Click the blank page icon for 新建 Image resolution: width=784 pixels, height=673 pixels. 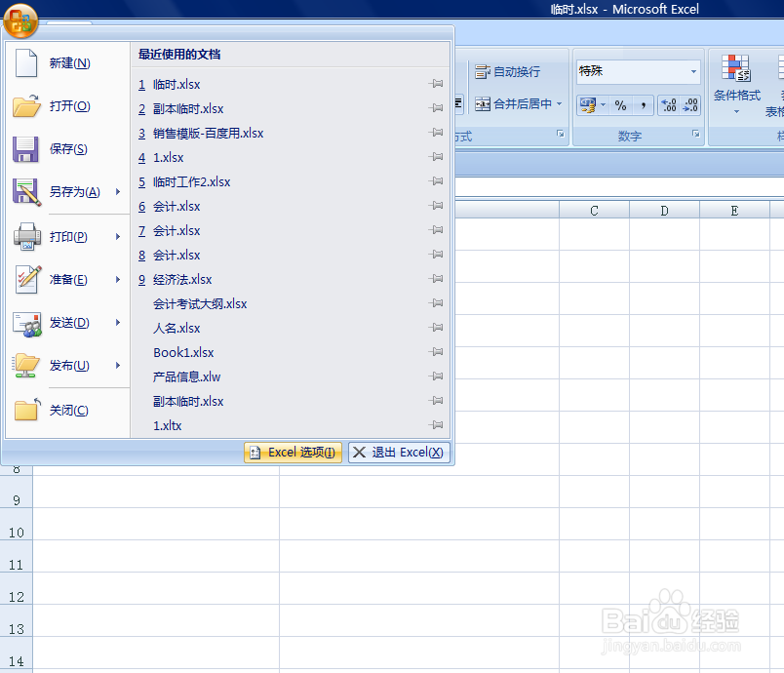pyautogui.click(x=26, y=63)
